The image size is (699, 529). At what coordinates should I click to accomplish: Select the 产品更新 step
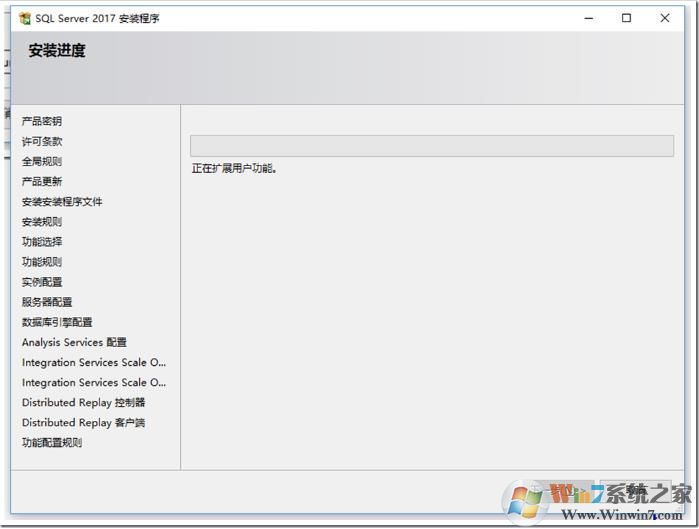pos(42,181)
